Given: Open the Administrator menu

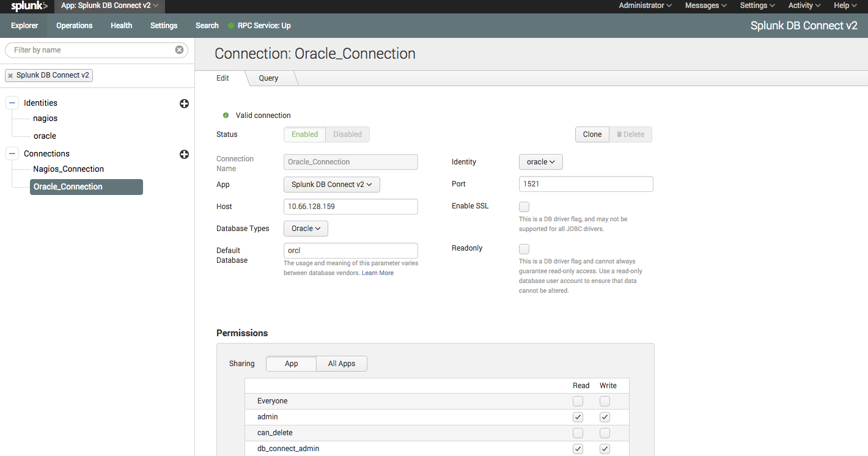Looking at the screenshot, I should coord(645,6).
